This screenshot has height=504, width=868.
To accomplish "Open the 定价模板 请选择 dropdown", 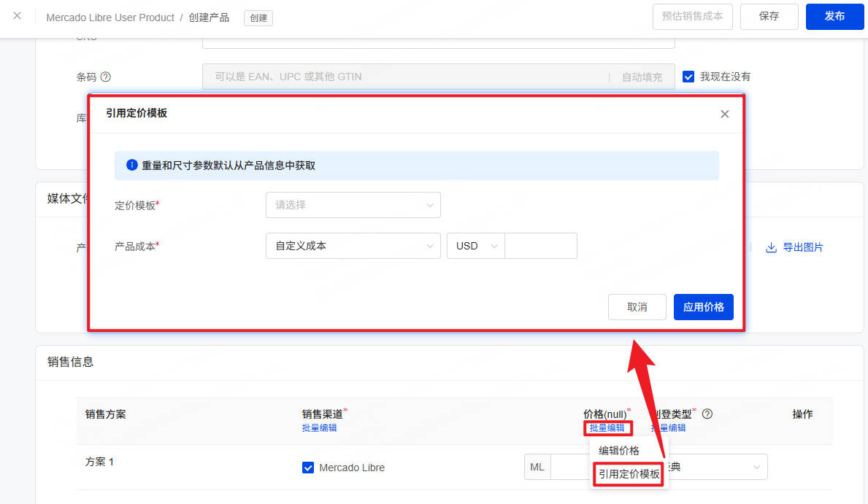I will pos(353,205).
